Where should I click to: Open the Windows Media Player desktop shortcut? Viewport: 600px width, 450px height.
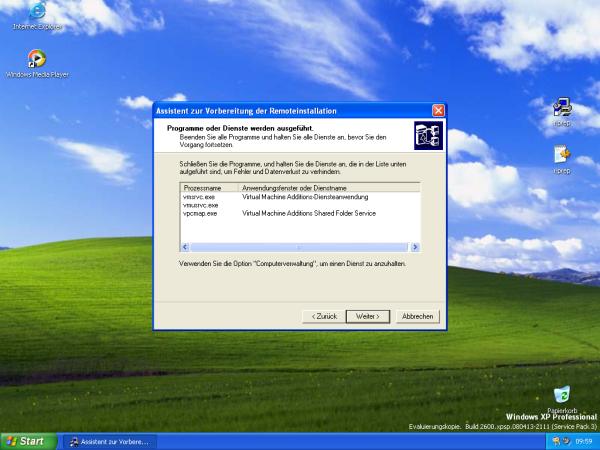coord(37,64)
